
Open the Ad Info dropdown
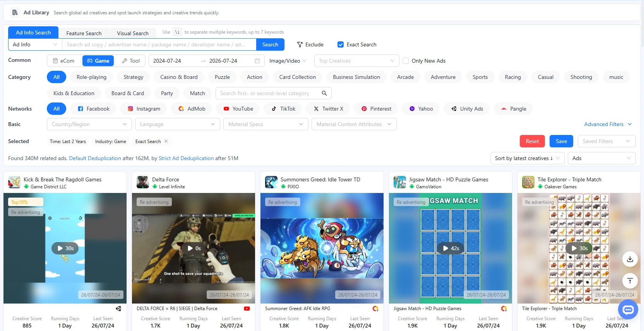35,44
